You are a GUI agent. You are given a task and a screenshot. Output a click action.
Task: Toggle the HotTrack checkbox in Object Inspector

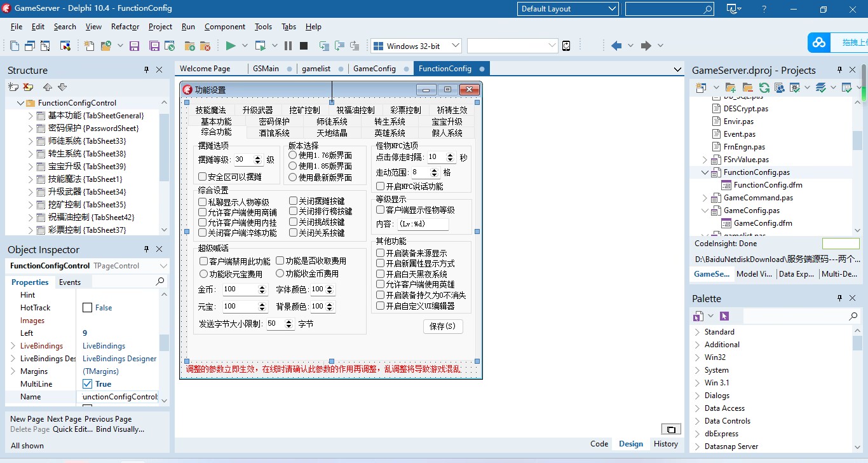[x=88, y=308]
